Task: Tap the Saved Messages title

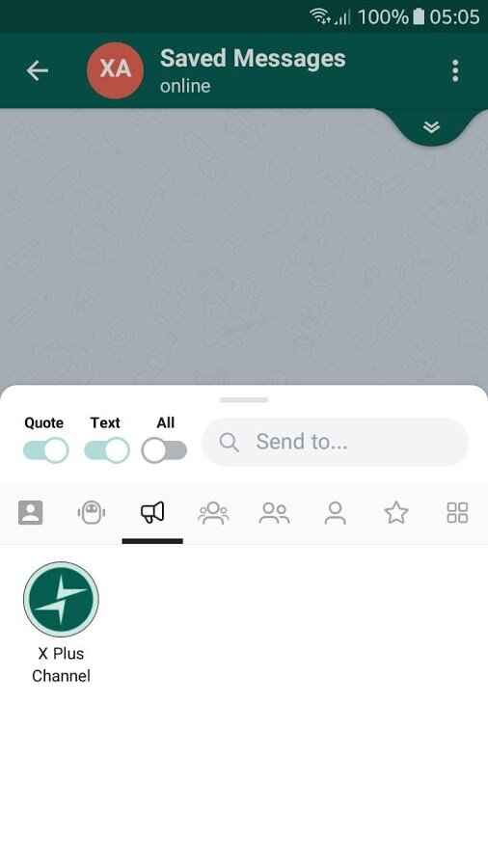Action: coord(253,59)
